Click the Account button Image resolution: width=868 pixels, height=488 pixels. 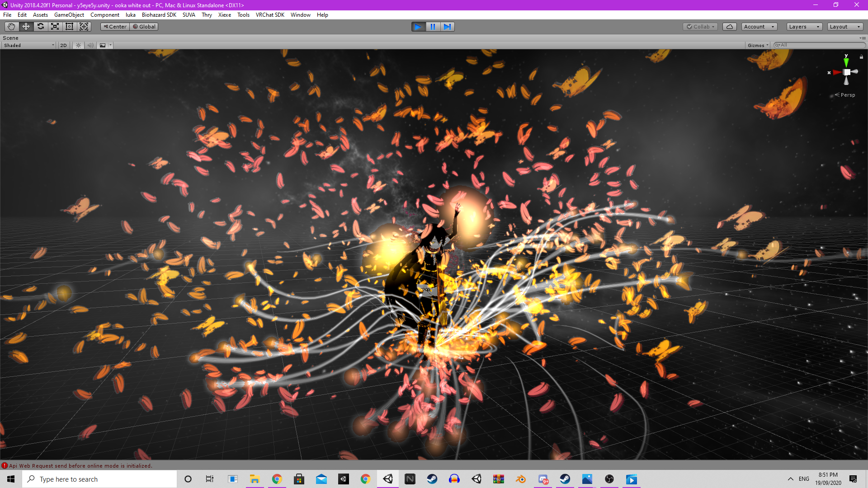pos(759,27)
